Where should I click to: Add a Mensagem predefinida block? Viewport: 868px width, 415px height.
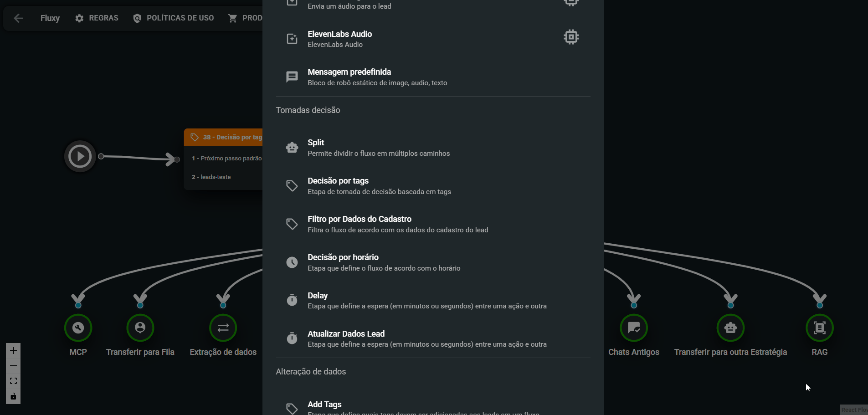click(433, 77)
